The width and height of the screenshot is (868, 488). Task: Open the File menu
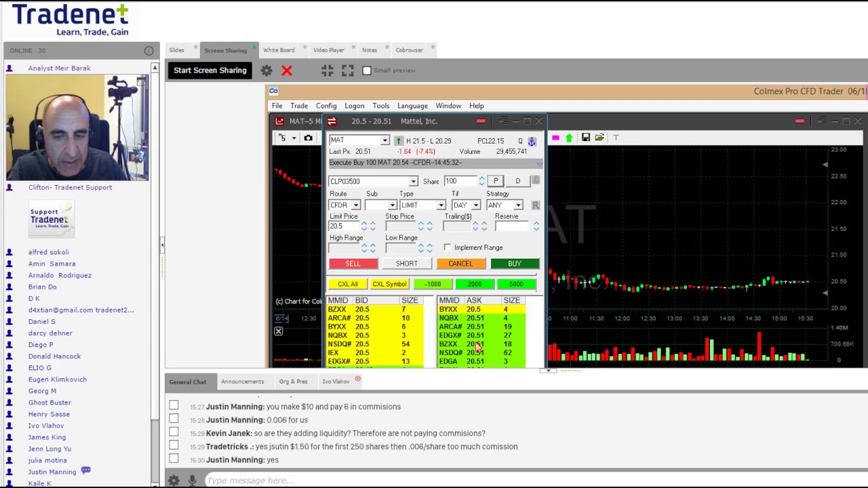(x=277, y=106)
